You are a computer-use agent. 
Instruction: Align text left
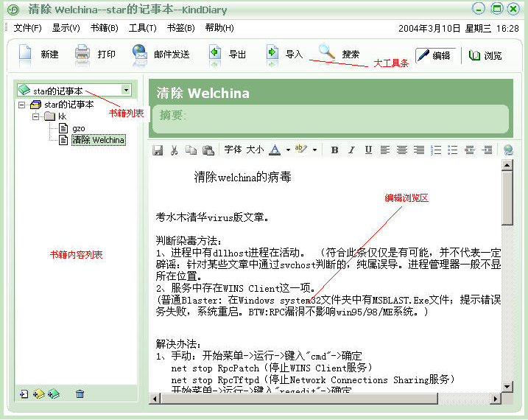click(x=385, y=150)
